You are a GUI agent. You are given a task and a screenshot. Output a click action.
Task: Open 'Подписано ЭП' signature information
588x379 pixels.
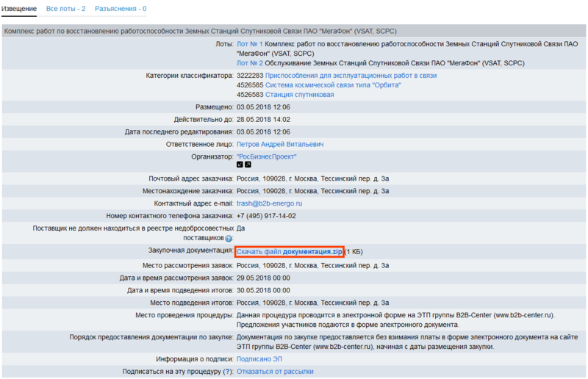(x=259, y=359)
